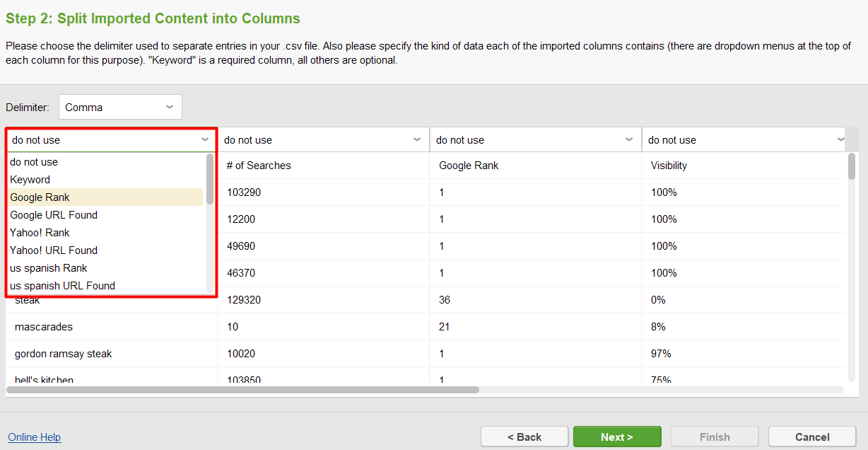
Task: Click the green Next button
Action: pyautogui.click(x=617, y=437)
